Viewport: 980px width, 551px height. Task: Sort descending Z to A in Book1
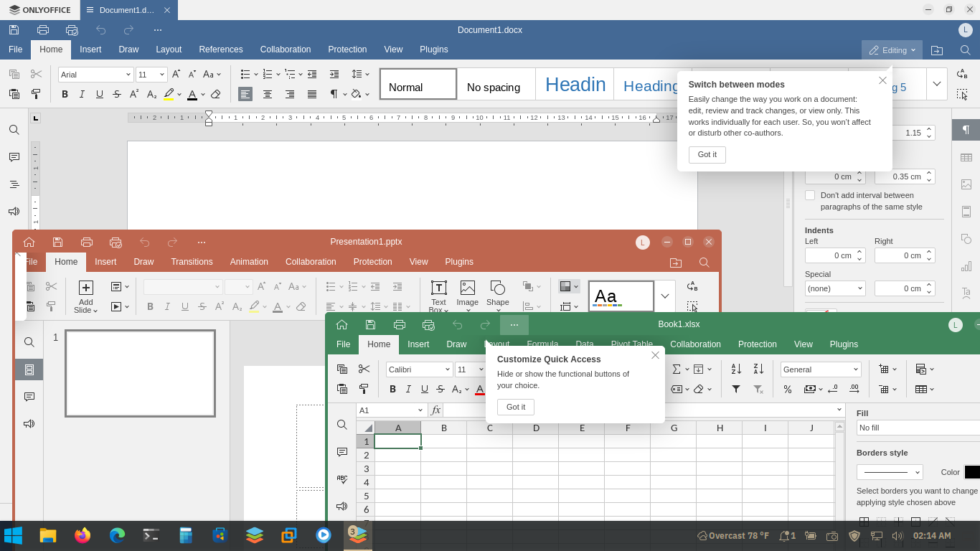(758, 369)
